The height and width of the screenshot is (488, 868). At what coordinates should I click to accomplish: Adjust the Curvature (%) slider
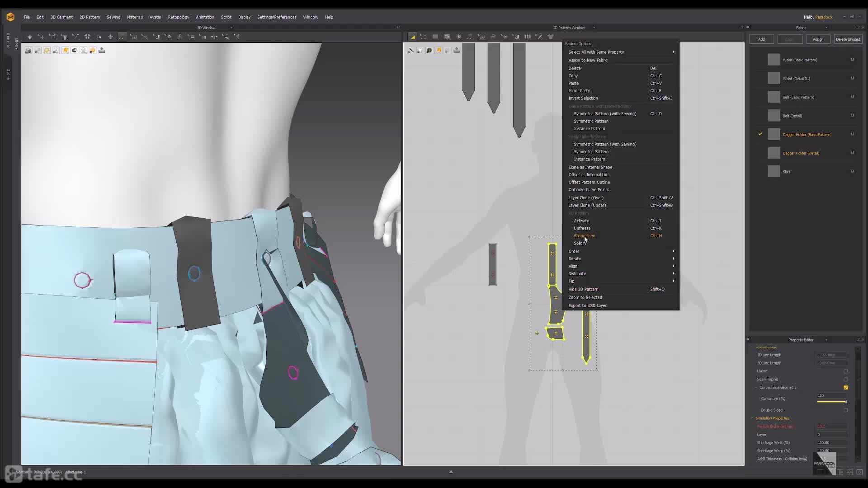click(832, 402)
